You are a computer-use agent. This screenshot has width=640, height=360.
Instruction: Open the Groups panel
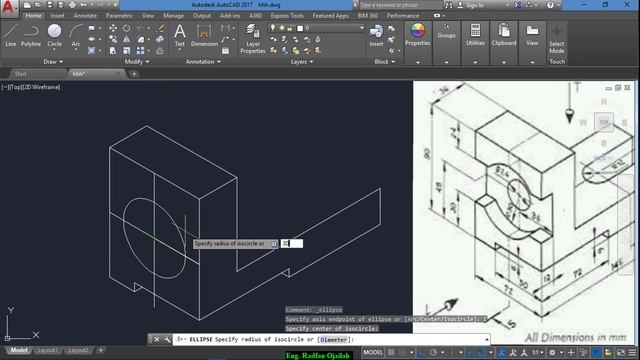tap(447, 32)
